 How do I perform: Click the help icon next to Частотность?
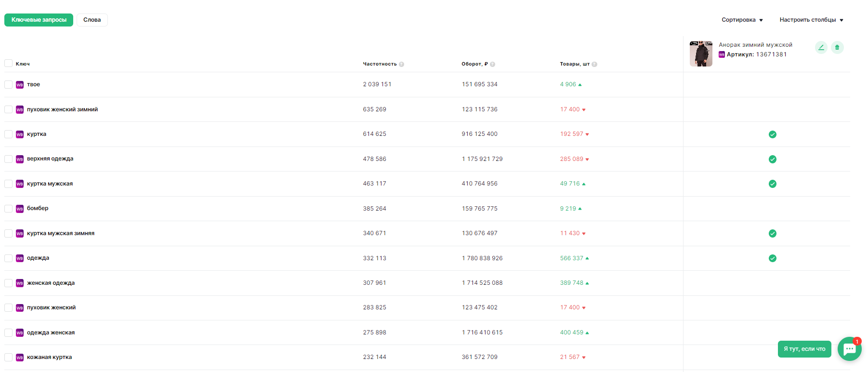pyautogui.click(x=402, y=64)
